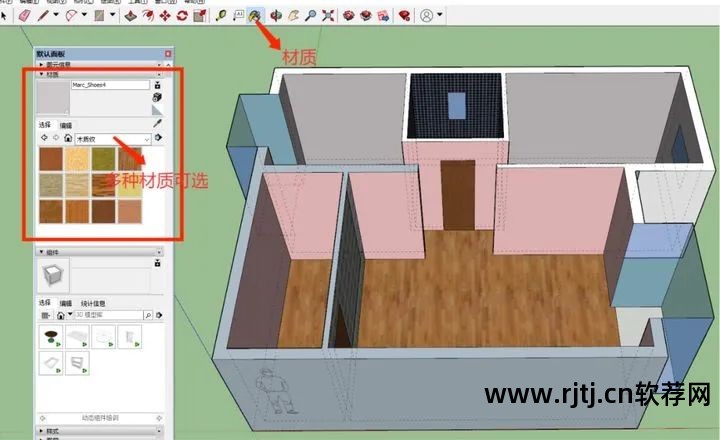The image size is (720, 440).
Task: Open dropdown arrow beside the Arc tool
Action: pos(84,15)
